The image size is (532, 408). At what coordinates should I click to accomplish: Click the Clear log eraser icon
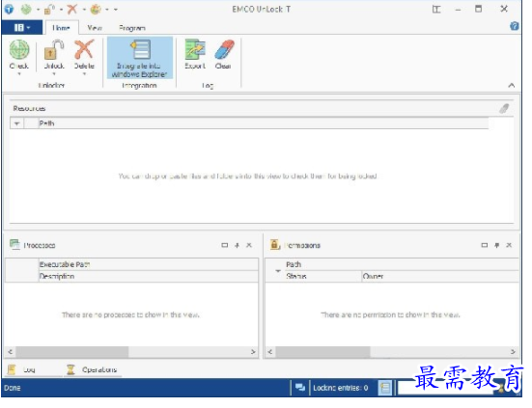pyautogui.click(x=224, y=49)
